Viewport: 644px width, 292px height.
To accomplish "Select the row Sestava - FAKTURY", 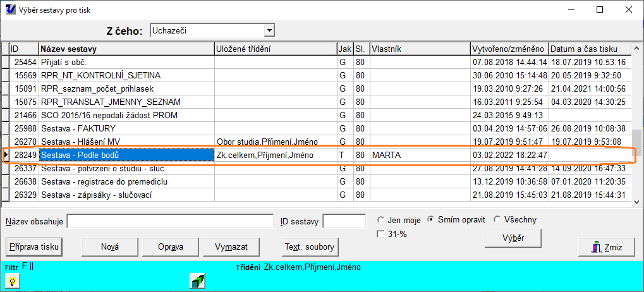I will coord(126,128).
